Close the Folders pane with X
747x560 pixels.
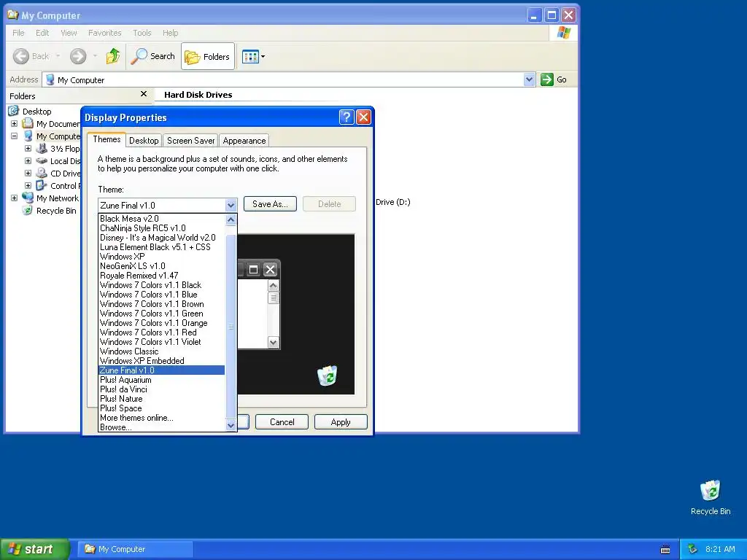click(144, 94)
